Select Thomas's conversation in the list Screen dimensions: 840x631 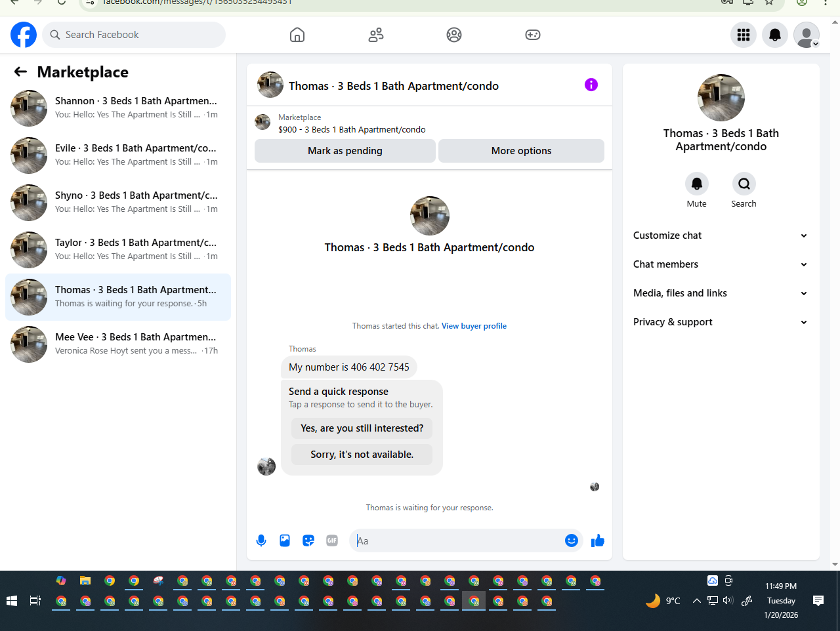[x=118, y=297]
